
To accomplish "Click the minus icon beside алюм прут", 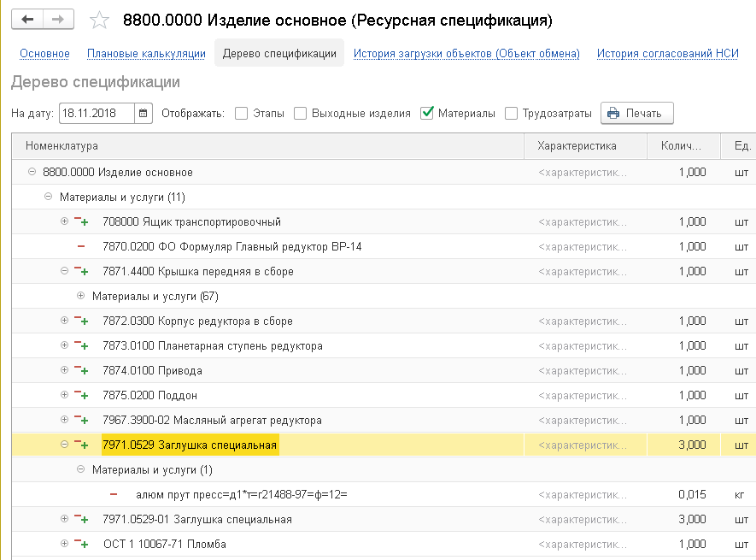I will (x=114, y=495).
